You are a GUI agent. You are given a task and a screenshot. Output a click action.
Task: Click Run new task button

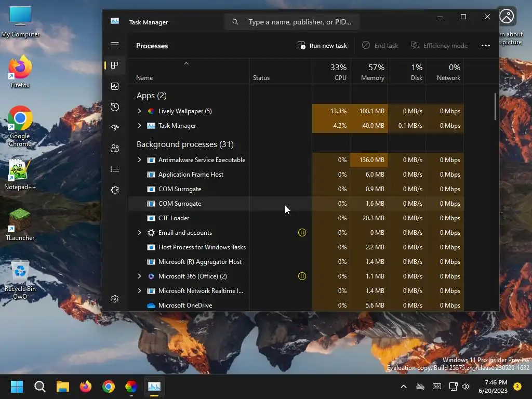[322, 46]
